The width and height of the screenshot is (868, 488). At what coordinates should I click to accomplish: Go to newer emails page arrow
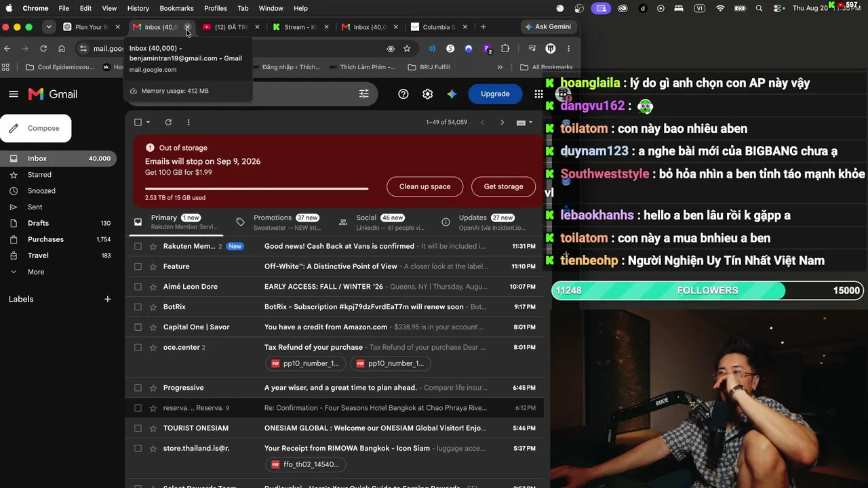pos(482,122)
